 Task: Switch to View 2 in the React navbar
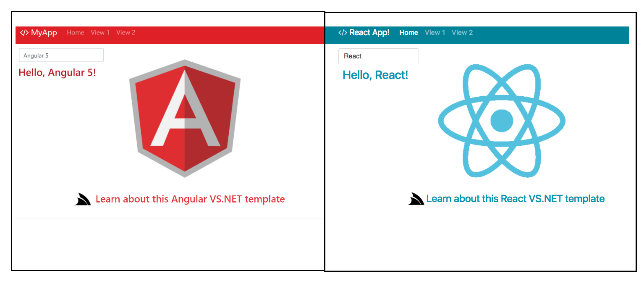coord(462,32)
